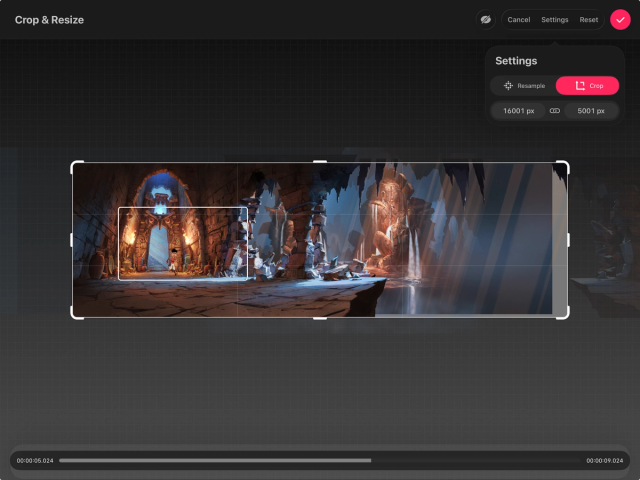Screen dimensions: 640x480
Task: Click the 00:00:09.024 end time label
Action: click(x=604, y=460)
